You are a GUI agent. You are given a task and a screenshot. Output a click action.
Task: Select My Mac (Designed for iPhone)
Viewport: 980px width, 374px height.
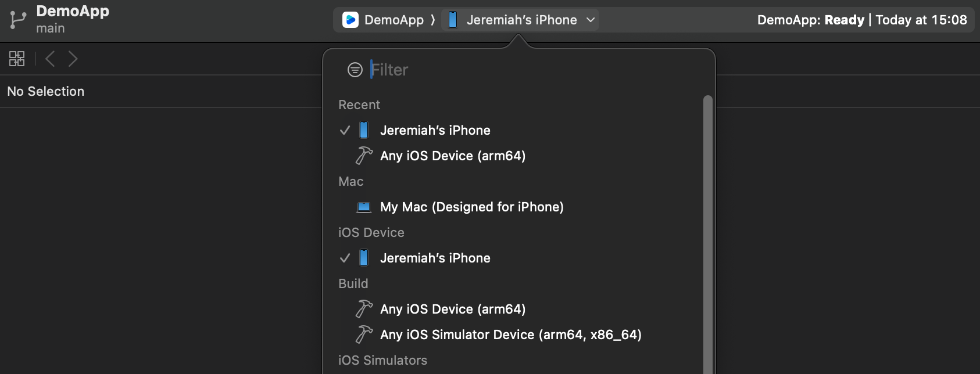click(x=471, y=207)
